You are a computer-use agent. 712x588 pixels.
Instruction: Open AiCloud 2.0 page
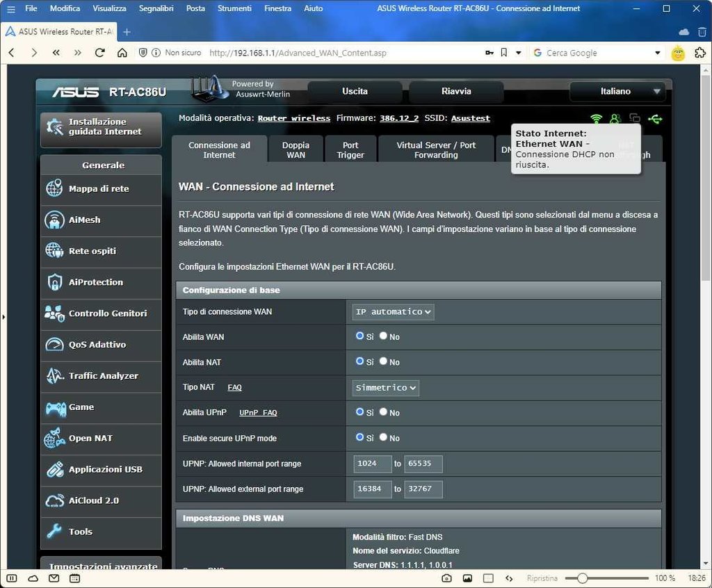click(102, 501)
